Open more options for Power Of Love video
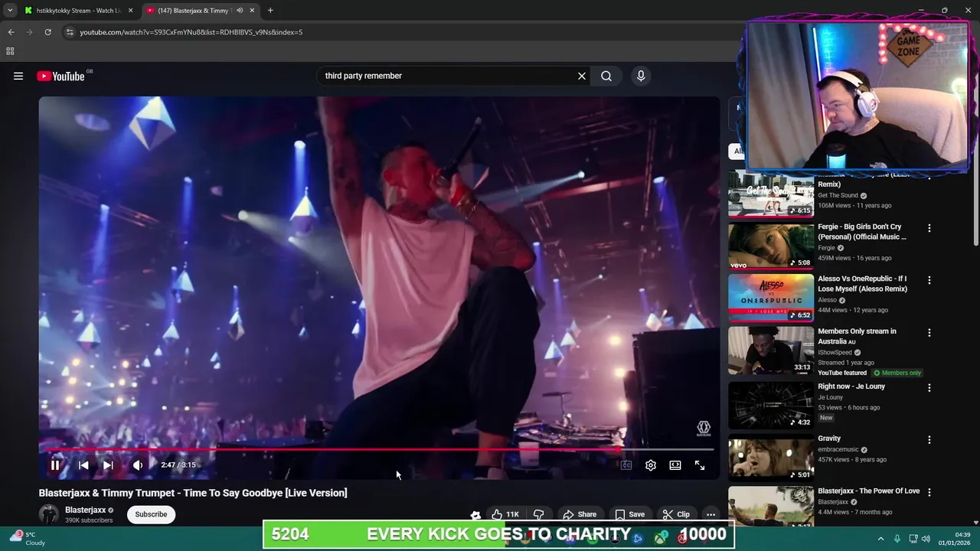The width and height of the screenshot is (980, 551). tap(929, 492)
